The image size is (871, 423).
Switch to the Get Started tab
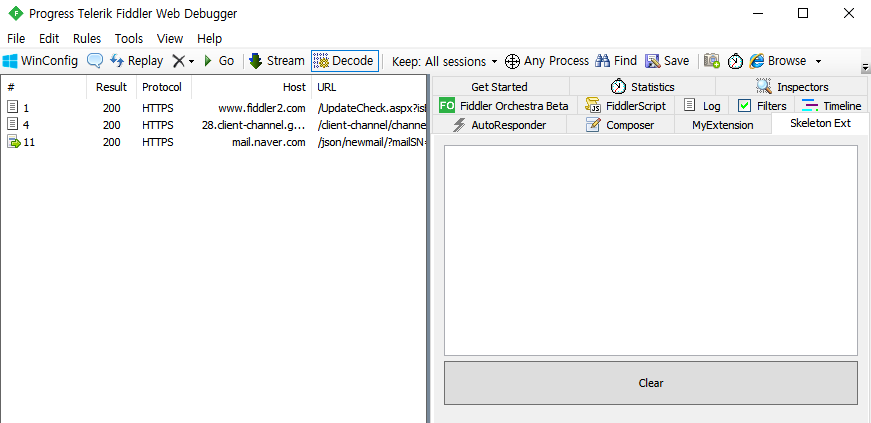pyautogui.click(x=499, y=87)
